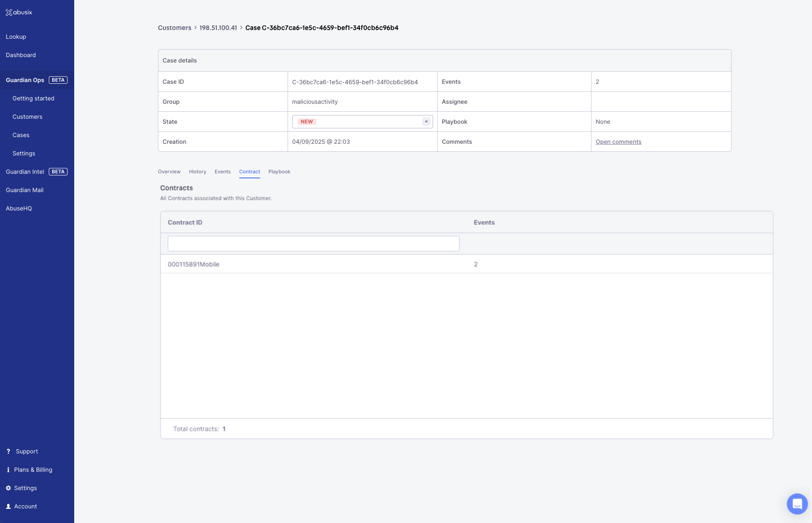Open the Lookup page in sidebar
The image size is (812, 523).
(x=16, y=37)
